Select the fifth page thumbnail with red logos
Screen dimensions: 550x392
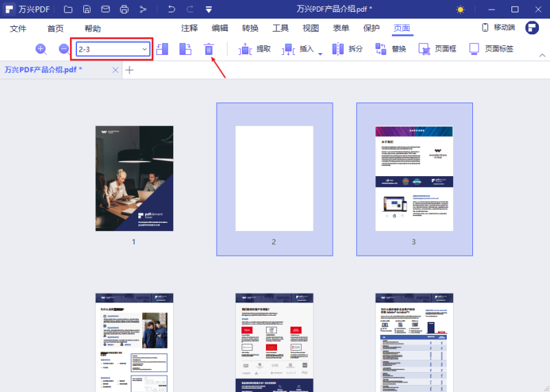tap(274, 342)
